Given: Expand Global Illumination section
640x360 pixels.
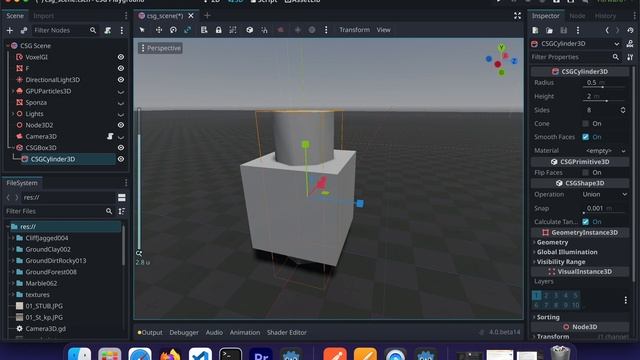Looking at the screenshot, I should point(567,252).
